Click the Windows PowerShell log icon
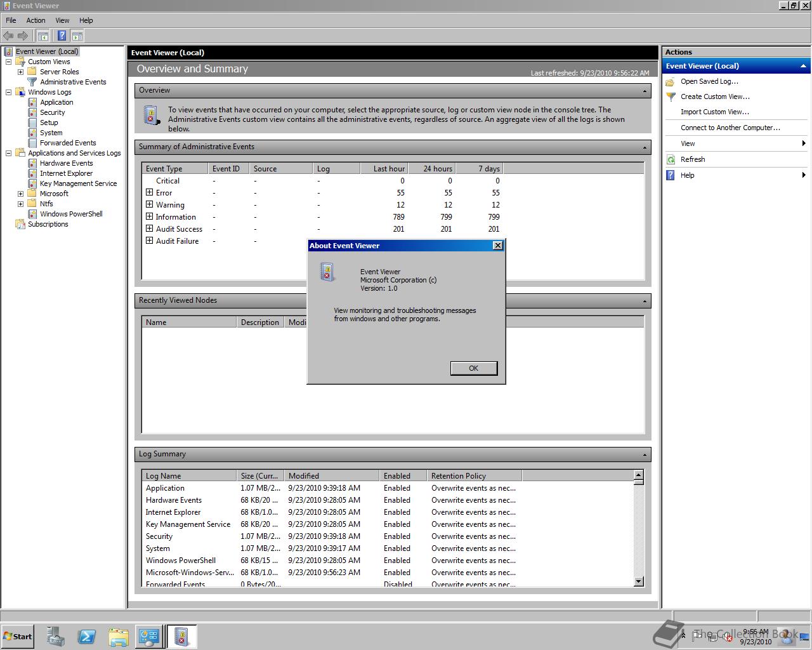Screen dimensions: 812x650 32,214
